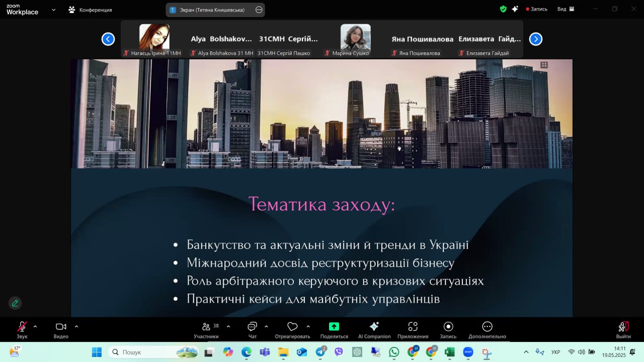The width and height of the screenshot is (644, 362).
Task: Open Task View on the taskbar
Action: coord(209,352)
